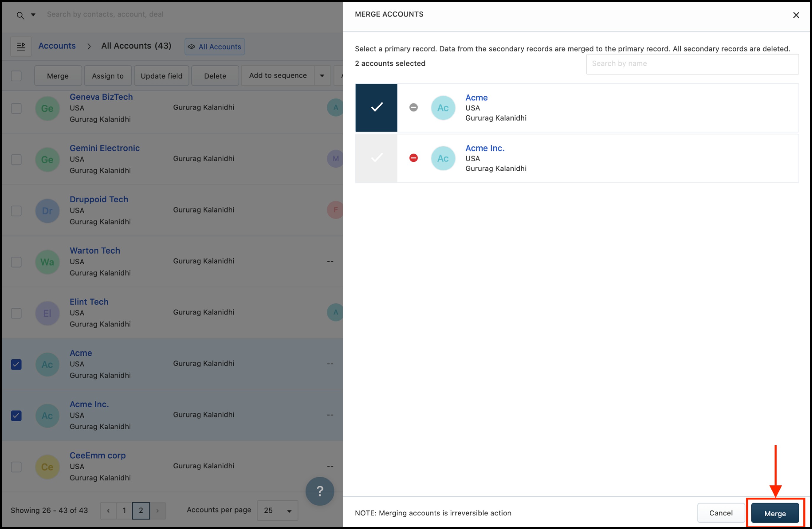
Task: Open the Acme account link in list
Action: click(x=81, y=353)
